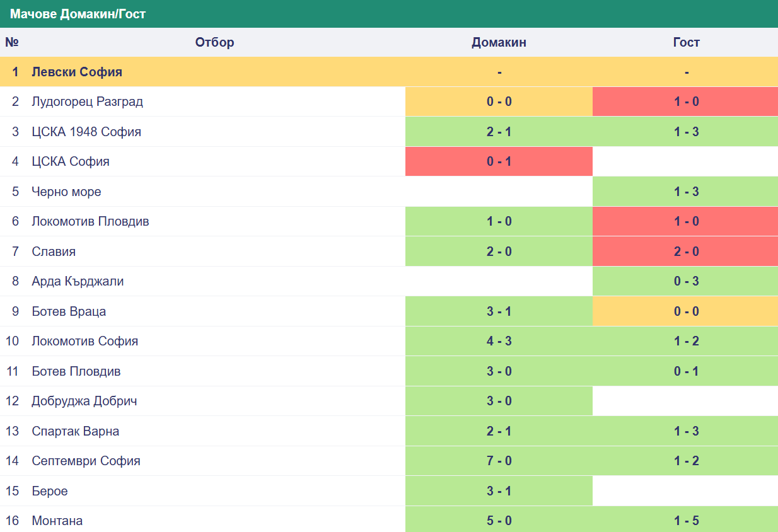Click away score 1 - 3 for Черно море
Viewport: 778px width, 532px height.
point(686,192)
